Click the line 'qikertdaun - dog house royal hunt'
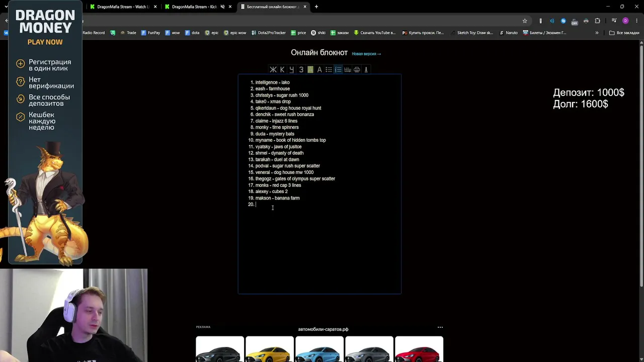 [288, 108]
